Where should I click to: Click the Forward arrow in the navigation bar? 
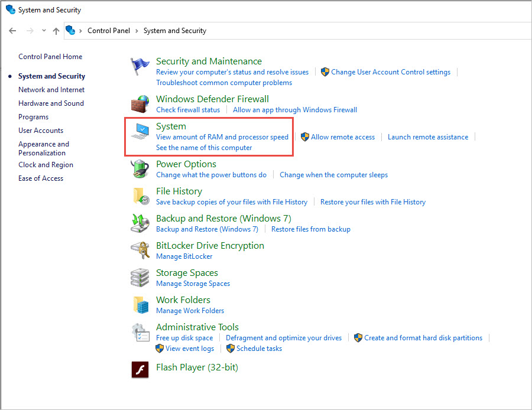click(30, 31)
